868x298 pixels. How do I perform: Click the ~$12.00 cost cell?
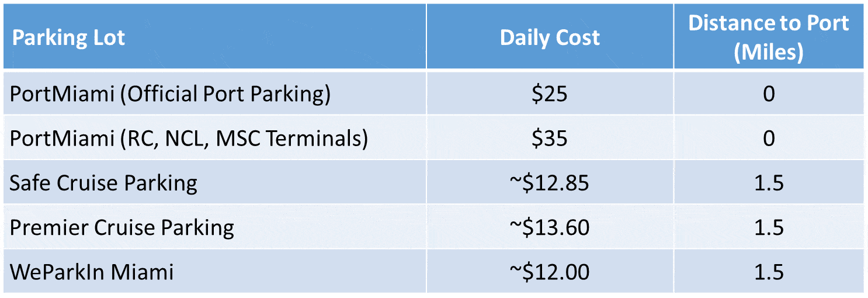(550, 271)
